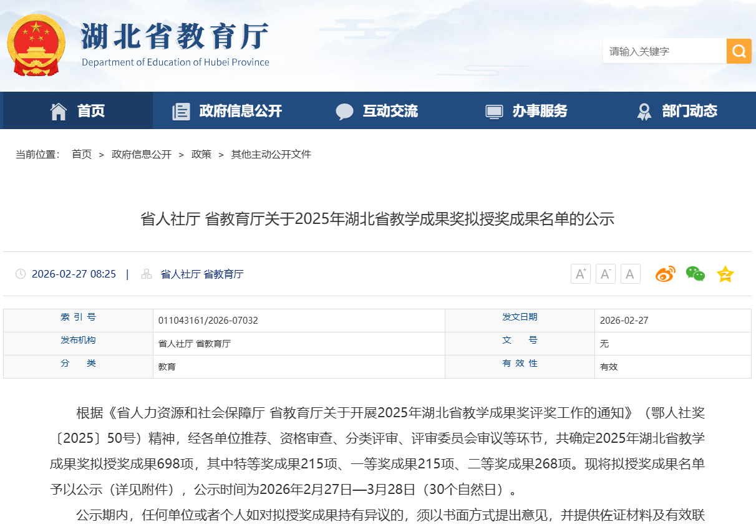Share to Qzone using the star icon
Viewport: 756px width, 532px height.
point(725,274)
